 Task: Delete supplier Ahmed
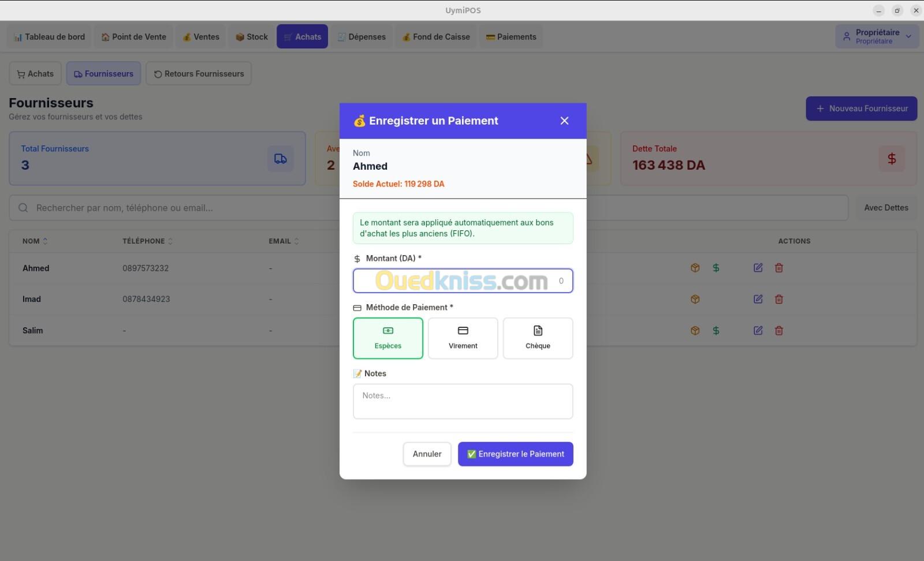pyautogui.click(x=779, y=268)
